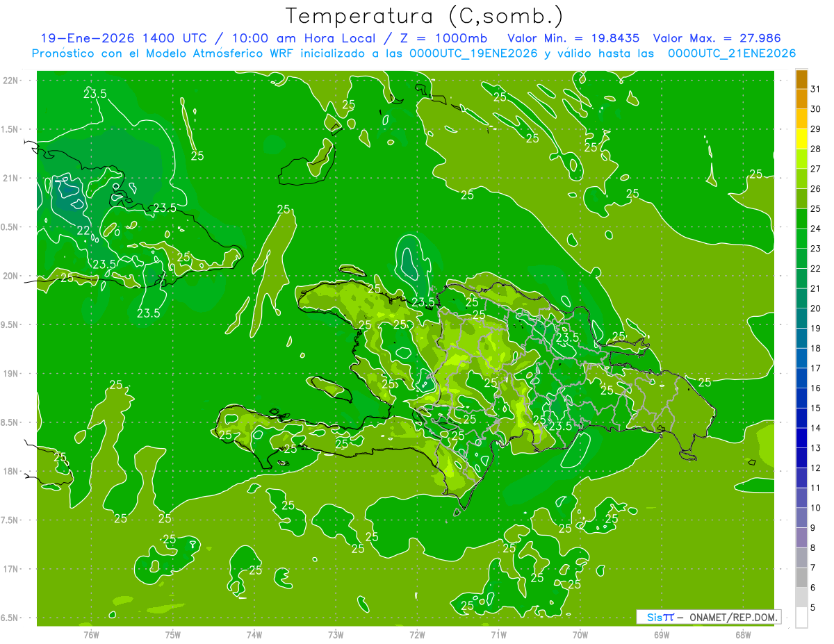This screenshot has height=644, width=834.
Task: Click the Sisπ ONAMET/REP.DOM. logo box
Action: coord(708,617)
